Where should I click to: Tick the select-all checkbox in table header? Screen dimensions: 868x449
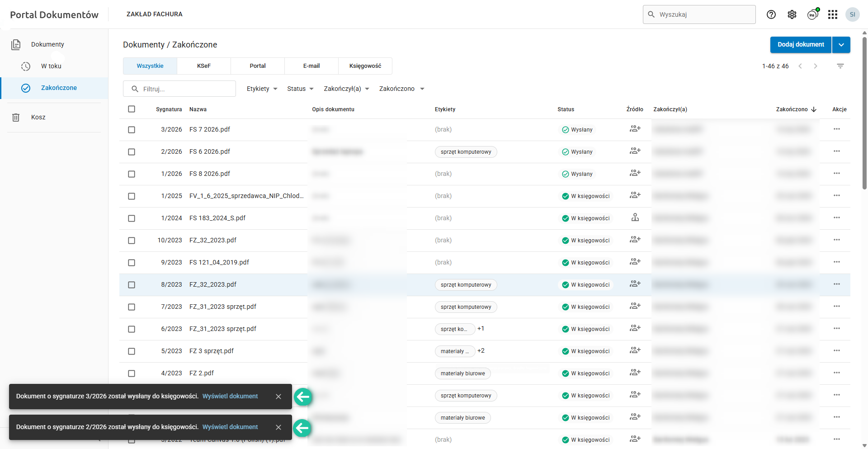click(x=132, y=109)
